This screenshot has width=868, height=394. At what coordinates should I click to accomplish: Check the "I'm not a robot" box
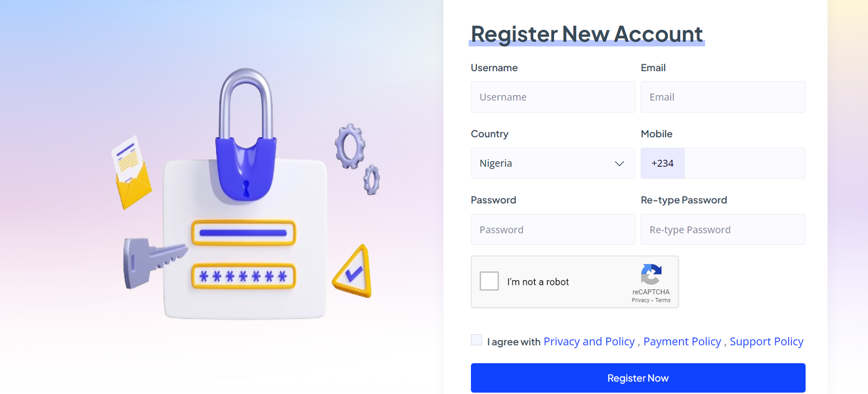tap(489, 281)
